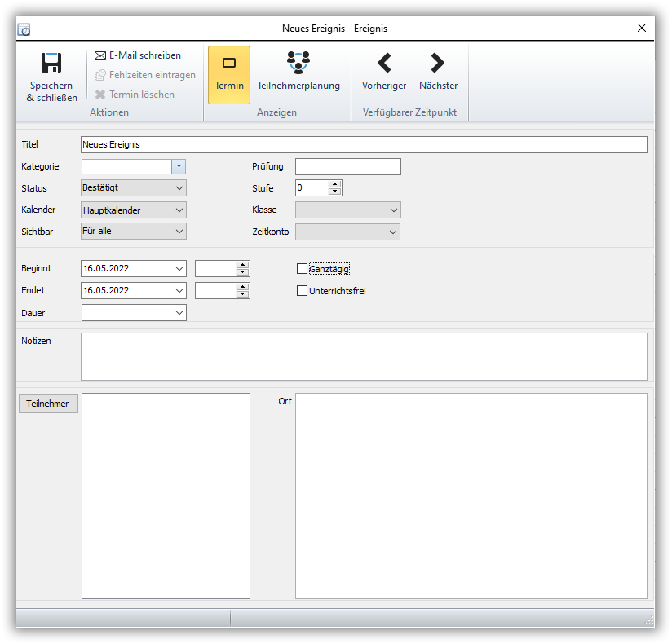Click E-Mail schreiben envelope icon
The width and height of the screenshot is (672, 644).
click(100, 55)
